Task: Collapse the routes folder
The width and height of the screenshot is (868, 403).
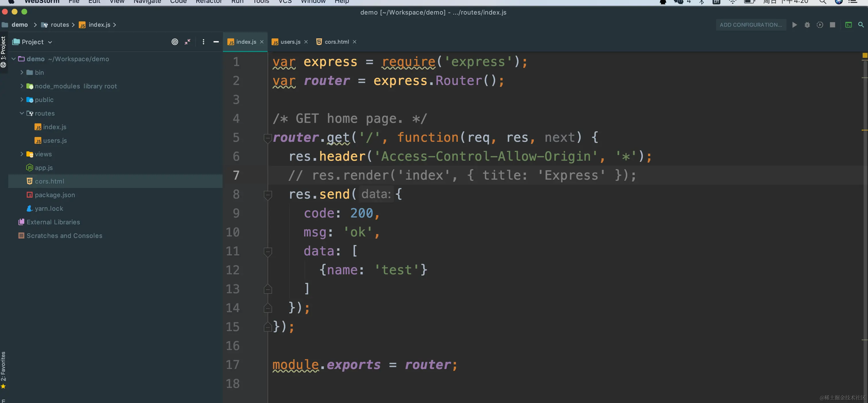Action: [22, 114]
